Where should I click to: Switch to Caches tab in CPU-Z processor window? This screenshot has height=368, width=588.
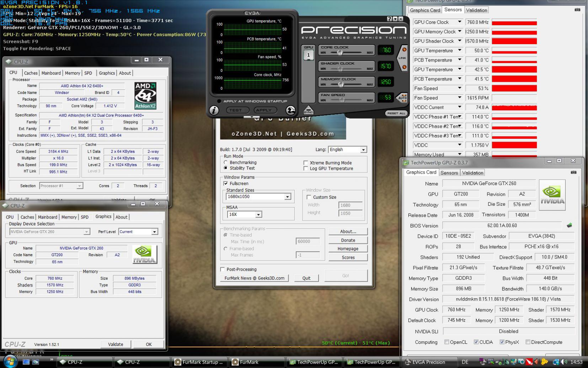click(31, 73)
